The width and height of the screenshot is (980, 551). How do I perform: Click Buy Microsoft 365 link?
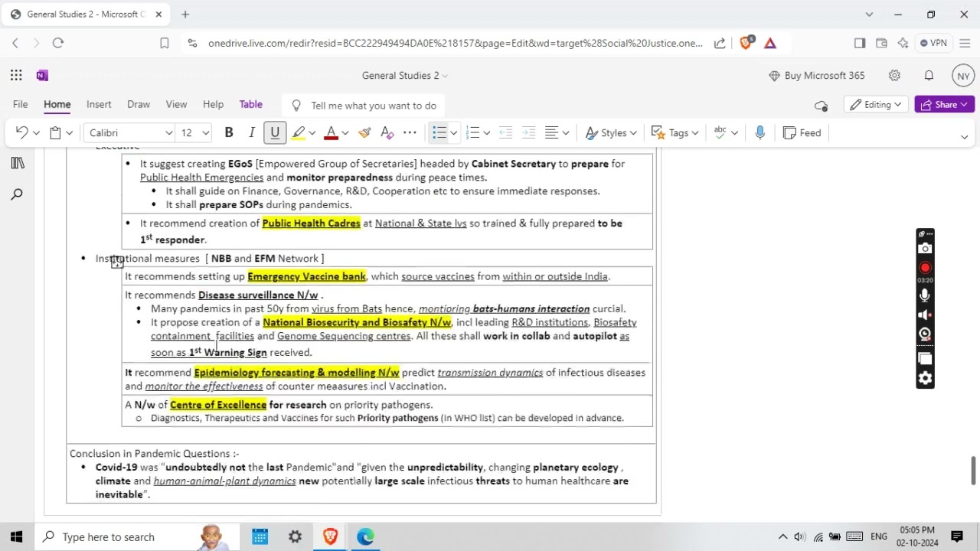point(816,75)
